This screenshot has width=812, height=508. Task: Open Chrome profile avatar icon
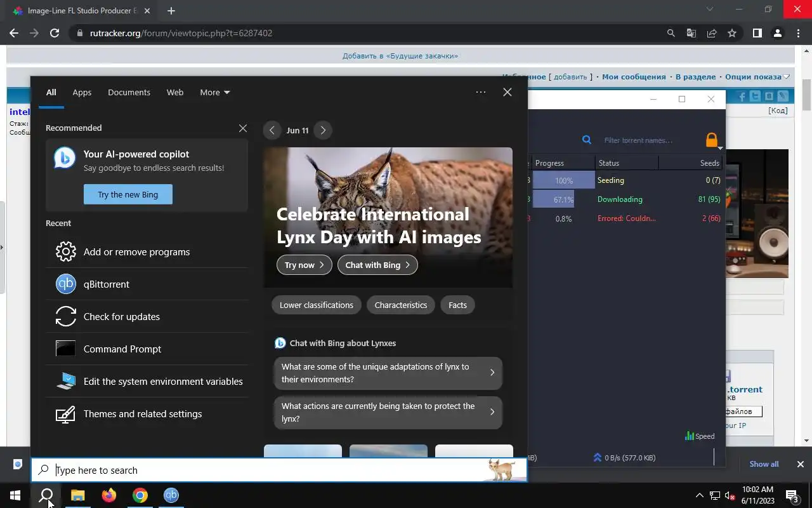777,33
